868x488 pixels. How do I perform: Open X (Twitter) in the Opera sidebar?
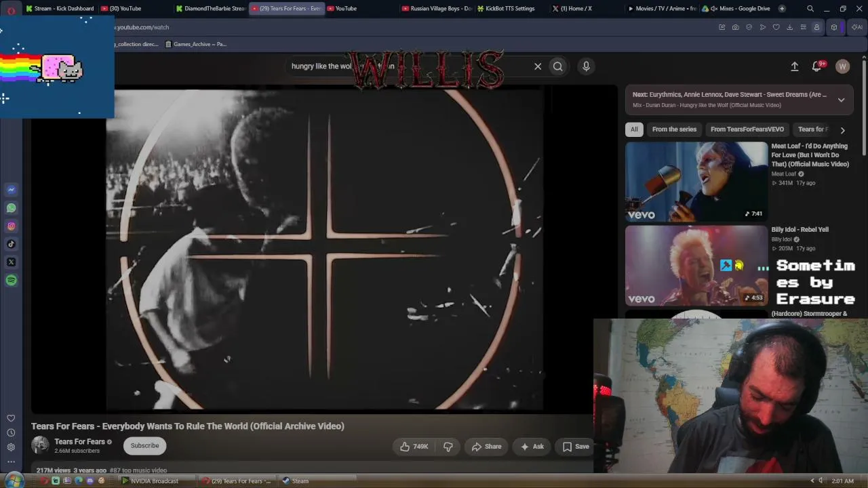[11, 262]
